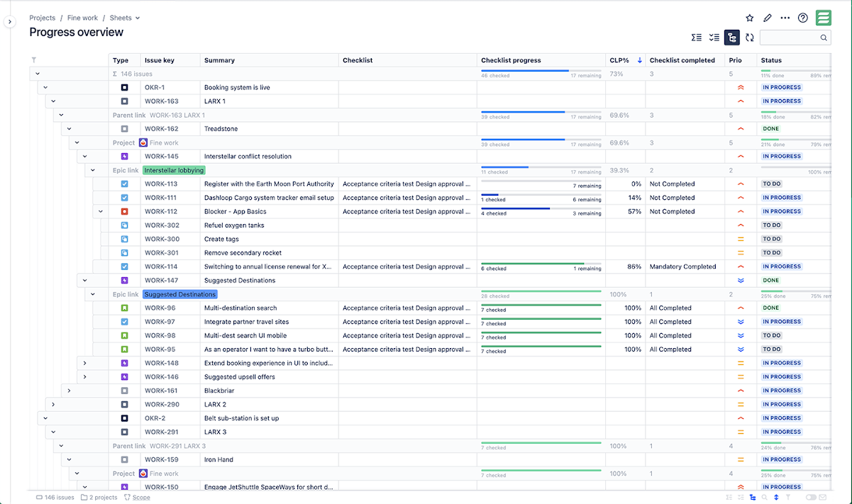Open the help question mark icon
The width and height of the screenshot is (852, 504).
click(x=803, y=18)
